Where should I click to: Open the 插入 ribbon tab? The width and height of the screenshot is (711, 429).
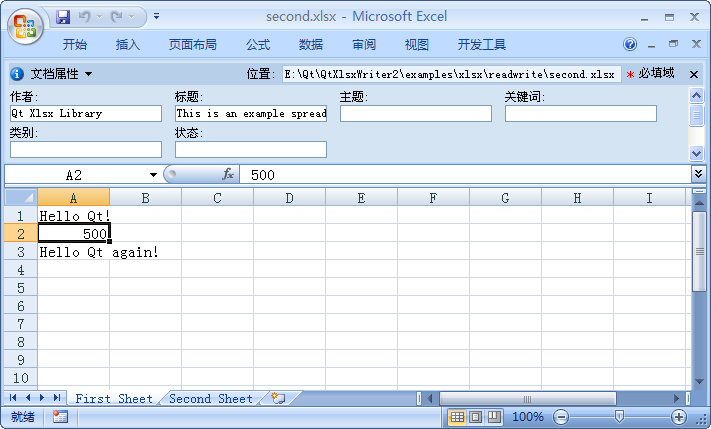point(128,45)
